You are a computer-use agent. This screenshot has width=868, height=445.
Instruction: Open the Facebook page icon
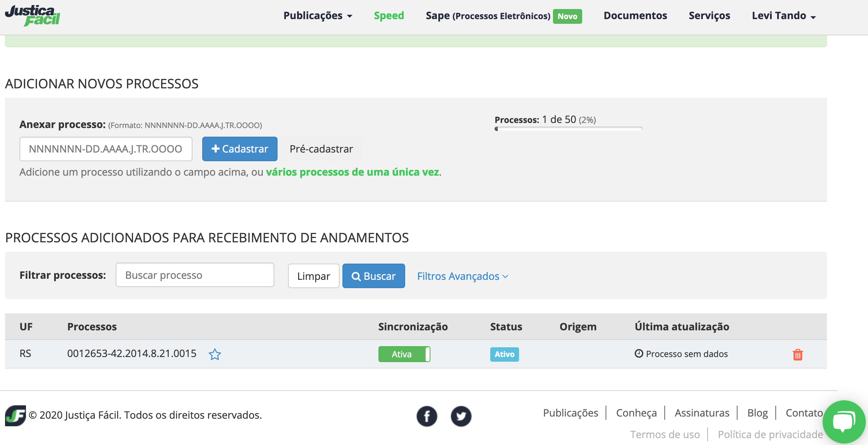[427, 416]
